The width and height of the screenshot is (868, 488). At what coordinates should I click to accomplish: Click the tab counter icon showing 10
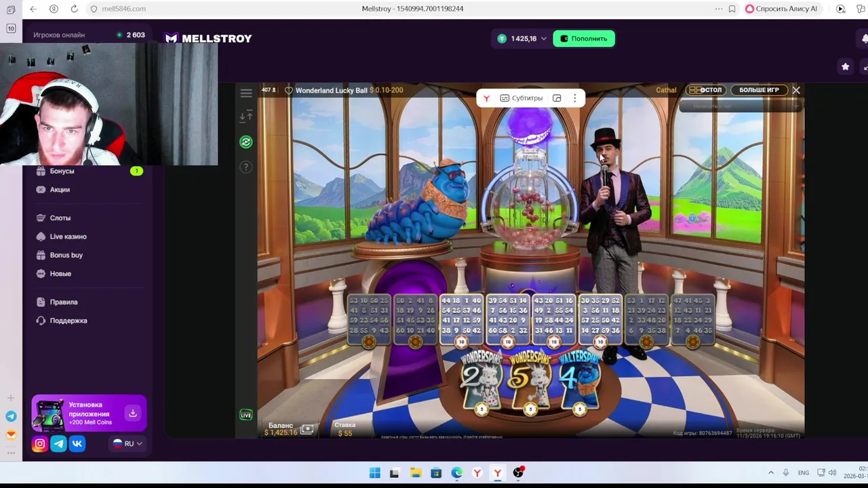pyautogui.click(x=11, y=28)
